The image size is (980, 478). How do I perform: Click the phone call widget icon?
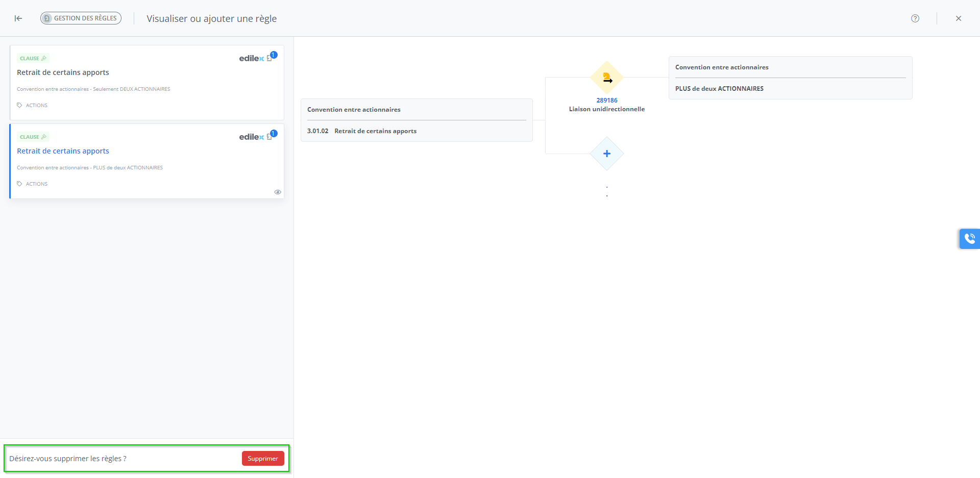(x=969, y=239)
